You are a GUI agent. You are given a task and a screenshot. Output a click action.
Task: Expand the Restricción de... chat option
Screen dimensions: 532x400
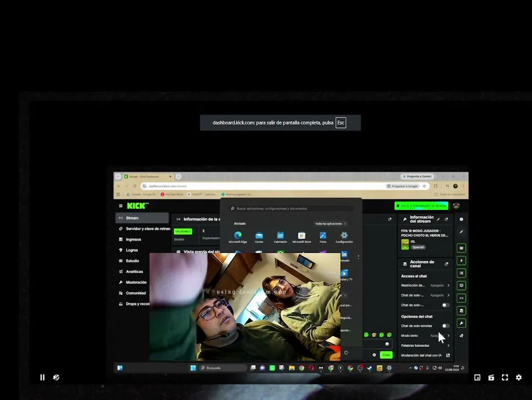425,286
